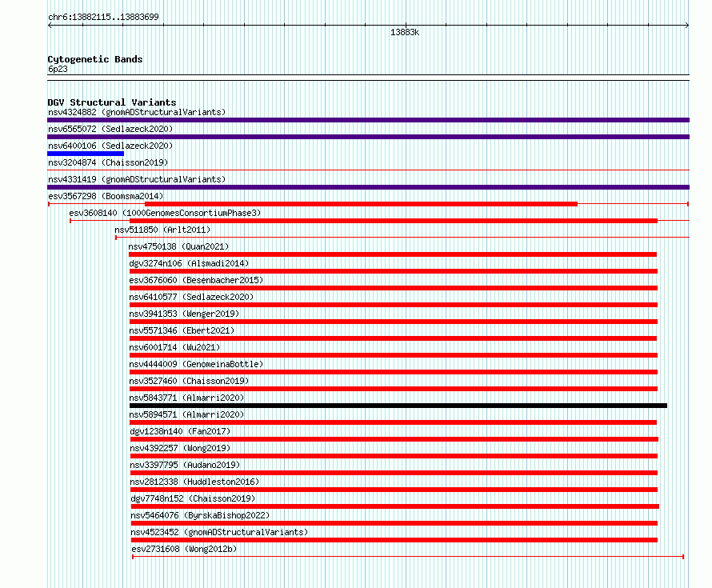Click the left arrow of the ruler
The image size is (712, 588).
(50, 26)
